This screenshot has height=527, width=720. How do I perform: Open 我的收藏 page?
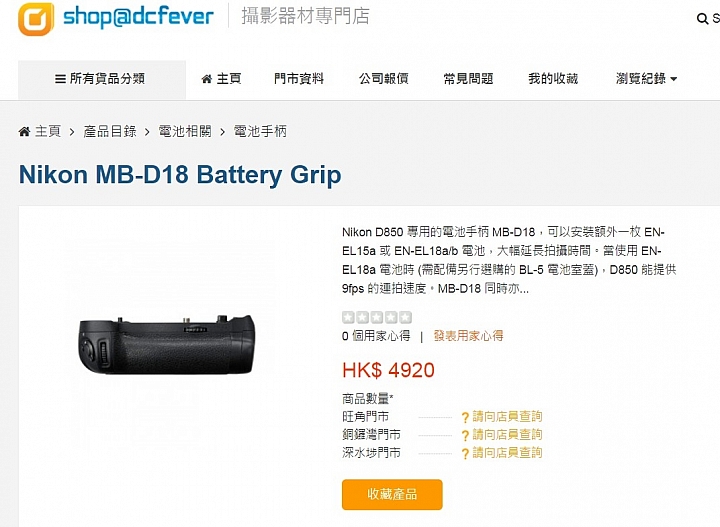[553, 79]
